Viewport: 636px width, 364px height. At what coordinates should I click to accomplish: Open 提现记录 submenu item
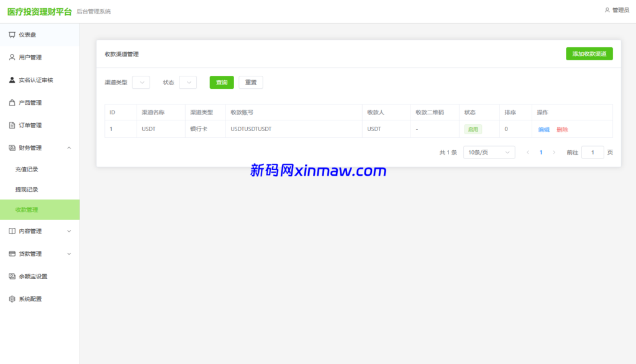(x=40, y=189)
